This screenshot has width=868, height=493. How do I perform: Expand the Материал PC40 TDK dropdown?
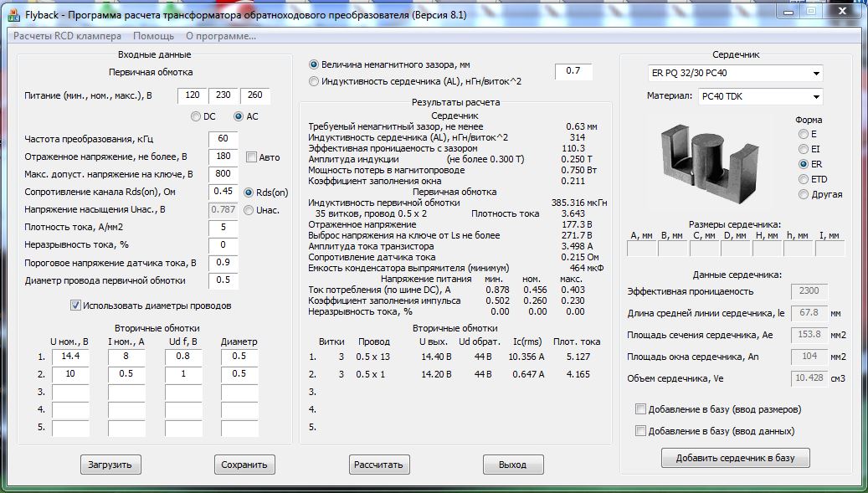pyautogui.click(x=816, y=97)
